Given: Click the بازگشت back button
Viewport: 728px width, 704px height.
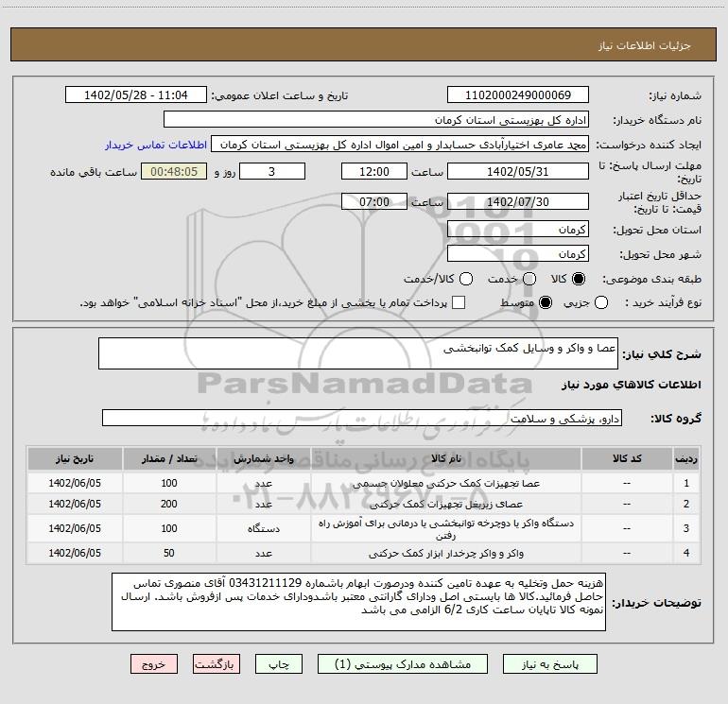Looking at the screenshot, I should (217, 664).
